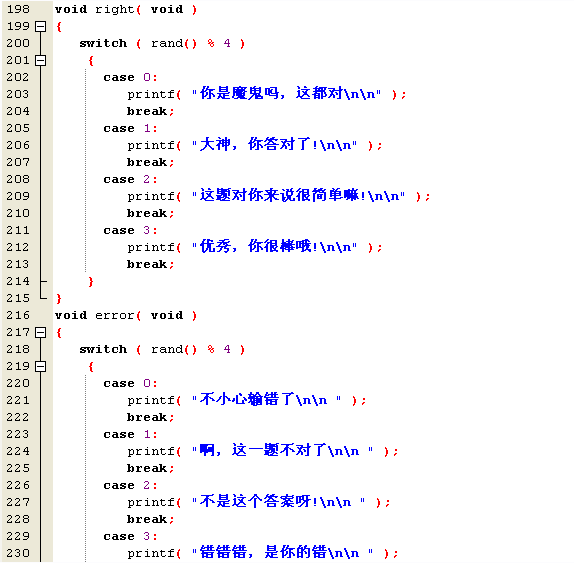This screenshot has width=574, height=563.
Task: Click the string '错错错，是你的错' on line 230
Action: (263, 552)
